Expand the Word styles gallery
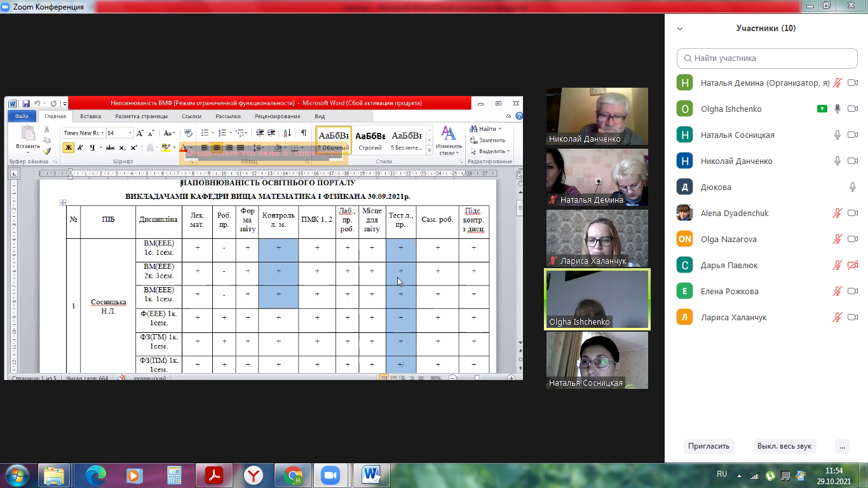Screen dimensions: 868x488 tap(429, 151)
